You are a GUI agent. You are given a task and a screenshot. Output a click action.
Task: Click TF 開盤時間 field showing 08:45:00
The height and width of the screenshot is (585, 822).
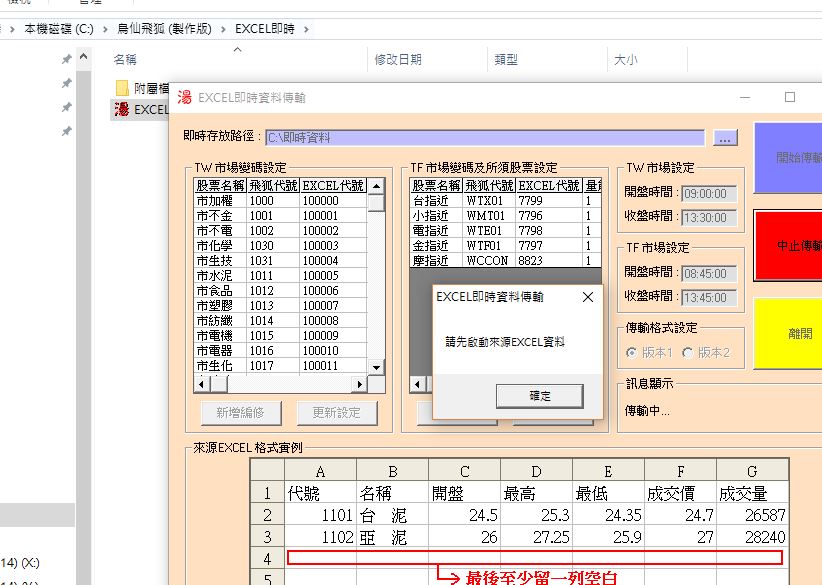pyautogui.click(x=709, y=273)
